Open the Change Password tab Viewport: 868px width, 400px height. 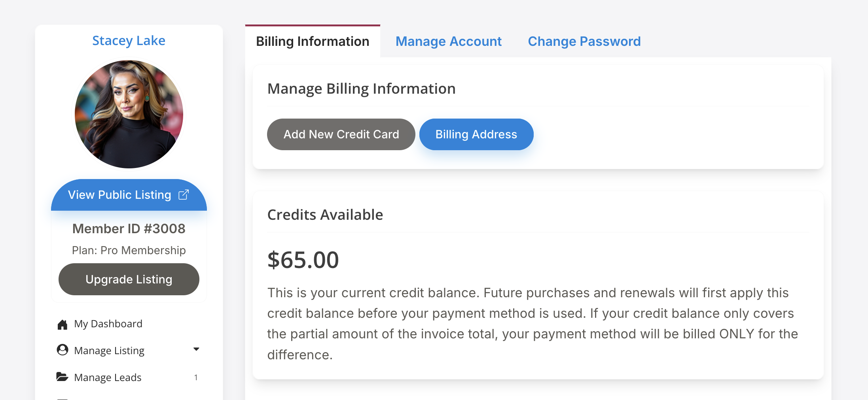pyautogui.click(x=584, y=42)
